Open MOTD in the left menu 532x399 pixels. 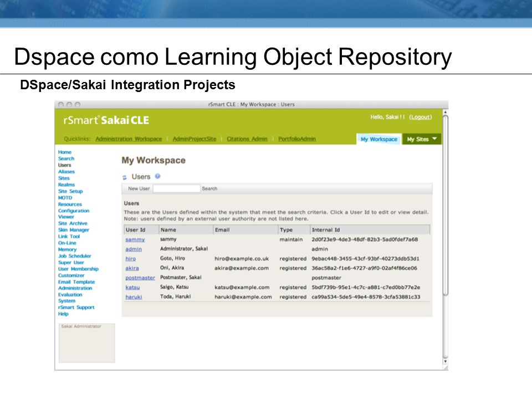[65, 197]
